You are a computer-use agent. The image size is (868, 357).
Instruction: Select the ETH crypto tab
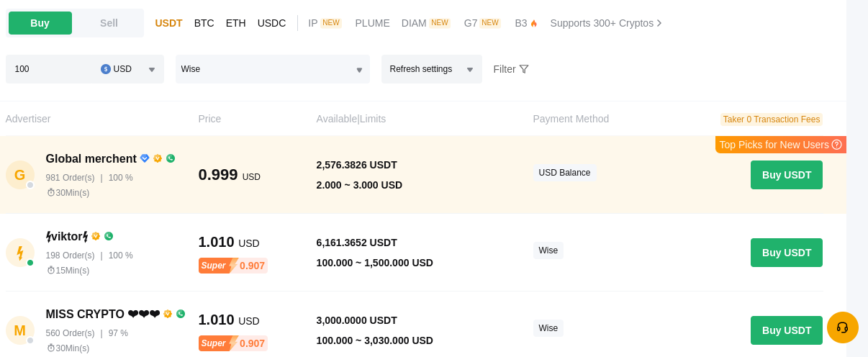pos(235,23)
